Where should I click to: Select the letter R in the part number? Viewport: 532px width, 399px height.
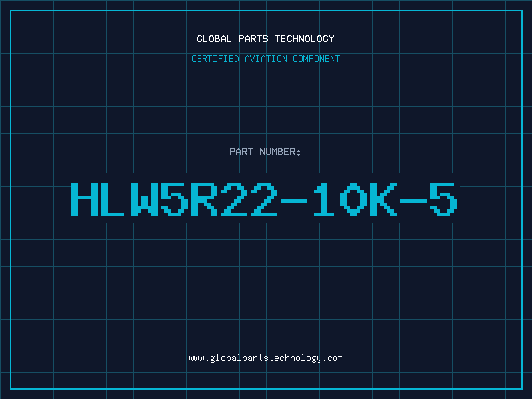pyautogui.click(x=204, y=199)
